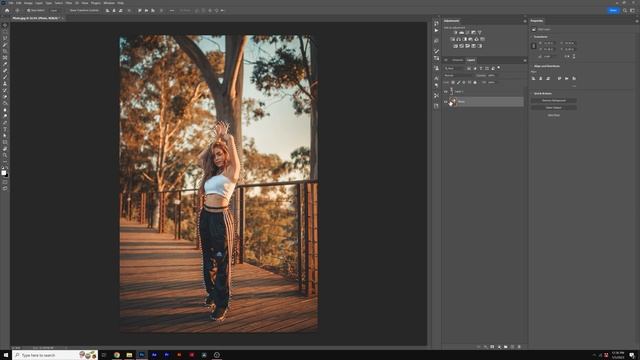Viewport: 640px width, 360px height.
Task: Add a Black & White adjustment
Action: 464,39
